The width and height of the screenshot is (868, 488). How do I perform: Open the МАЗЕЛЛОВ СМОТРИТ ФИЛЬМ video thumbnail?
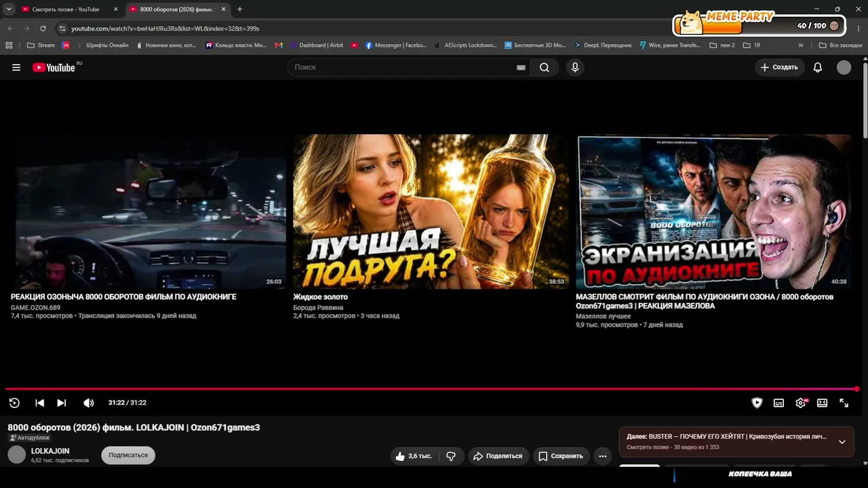[713, 211]
